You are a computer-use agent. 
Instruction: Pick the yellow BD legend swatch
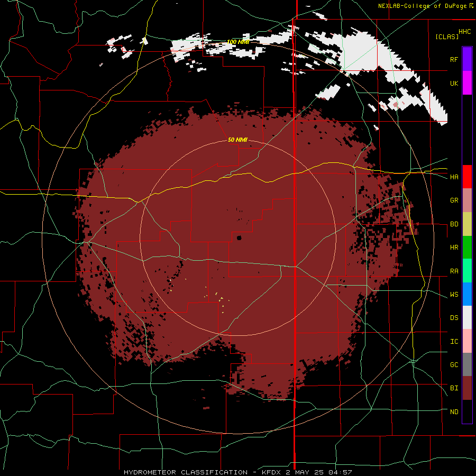tap(467, 224)
